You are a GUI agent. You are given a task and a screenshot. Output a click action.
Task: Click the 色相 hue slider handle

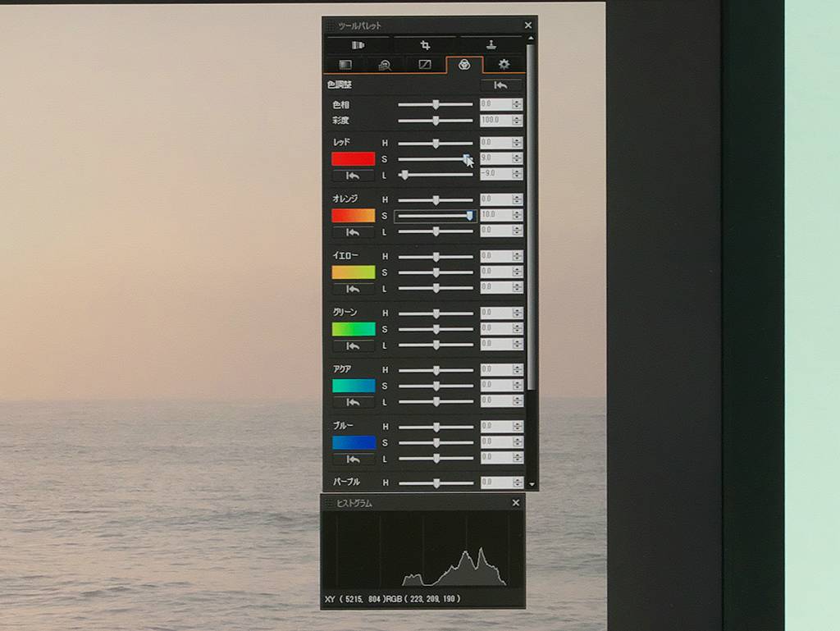click(x=436, y=104)
